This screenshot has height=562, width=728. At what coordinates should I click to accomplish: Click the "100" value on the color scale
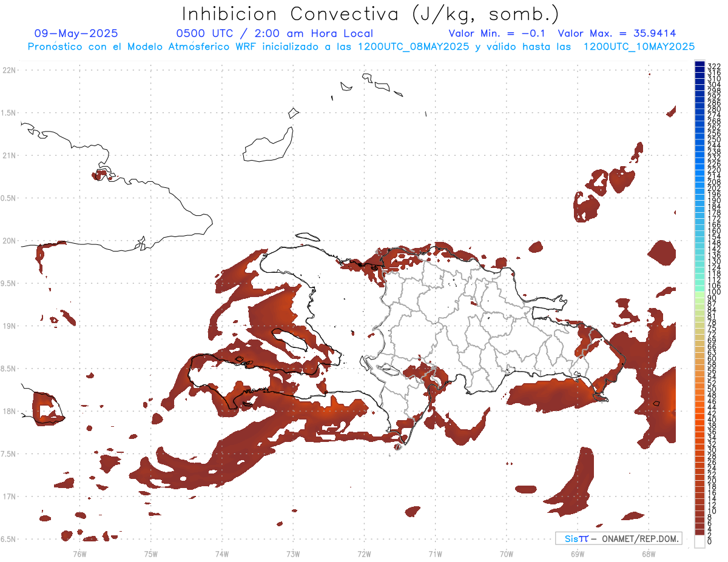[x=714, y=292]
